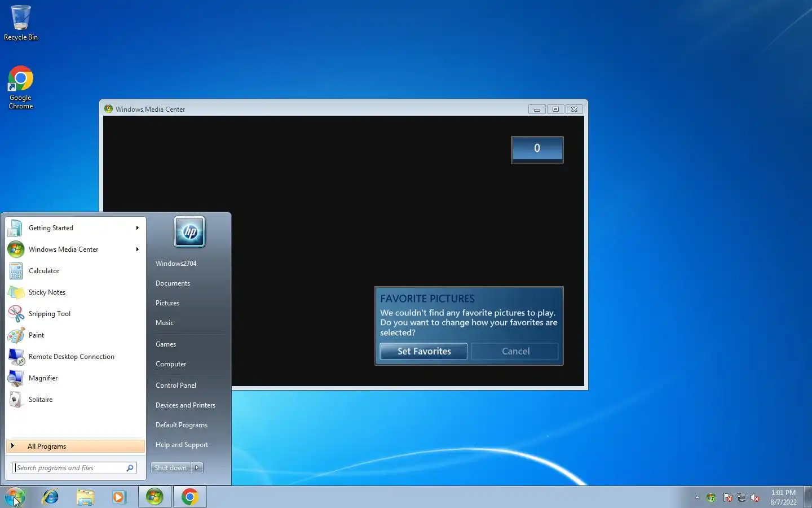Open Windows Explorer from the taskbar
The height and width of the screenshot is (508, 812).
coord(85,497)
